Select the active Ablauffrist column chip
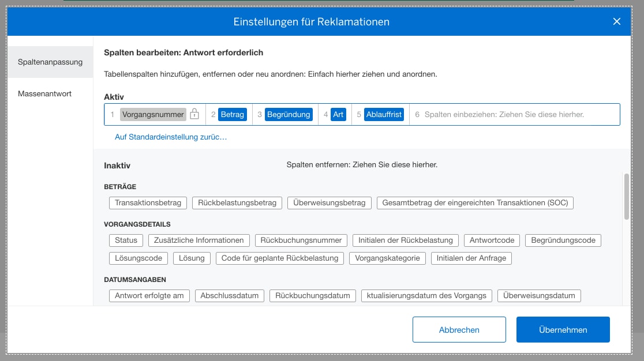Screen dimensions: 644x361 [383, 114]
